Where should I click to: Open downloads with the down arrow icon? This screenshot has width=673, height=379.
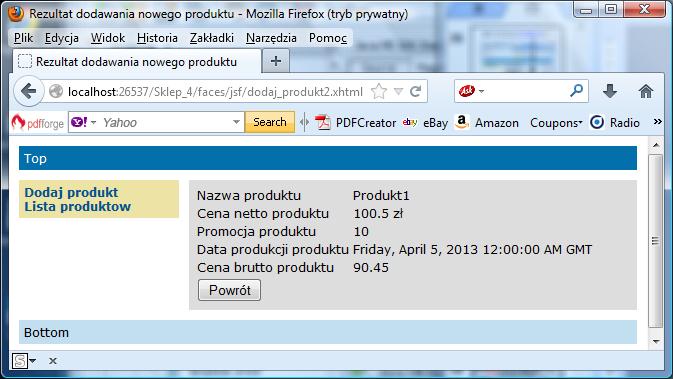tap(610, 91)
